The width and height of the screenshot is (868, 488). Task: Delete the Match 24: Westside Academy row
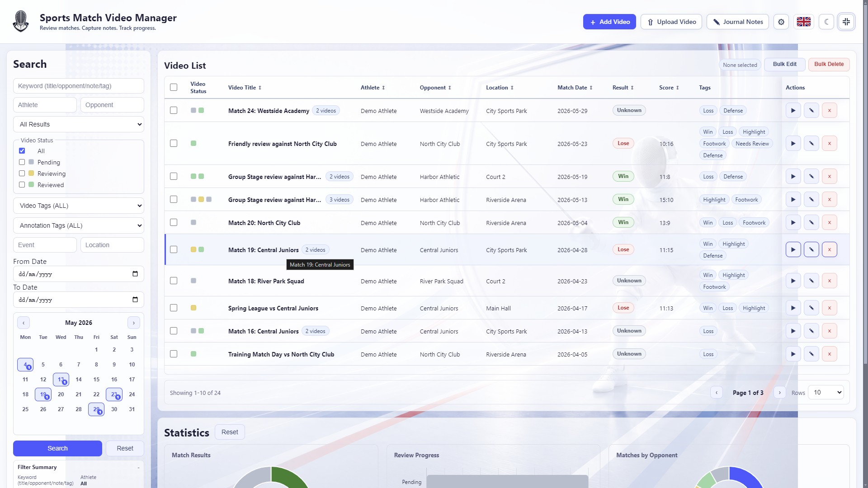coord(830,111)
